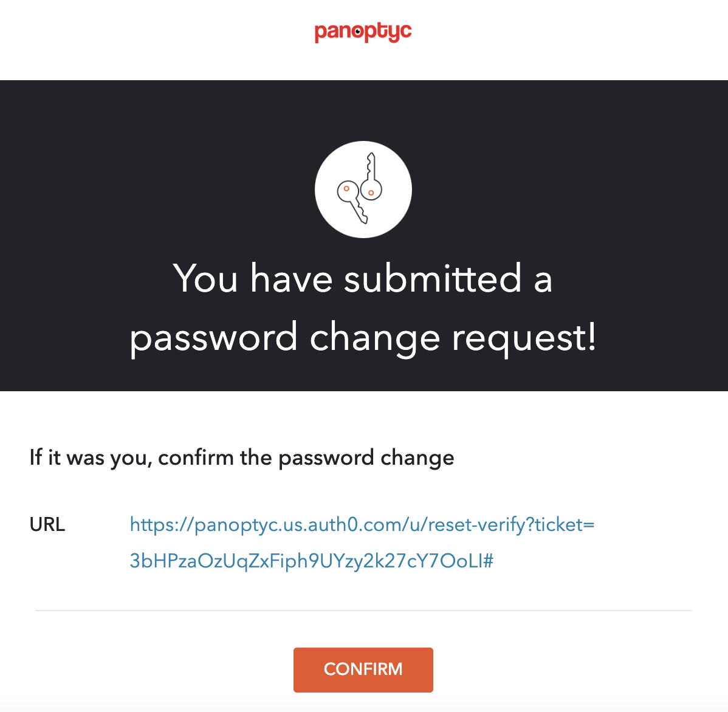Click the "password change request!" headline line
The image size is (728, 712).
[x=363, y=338]
